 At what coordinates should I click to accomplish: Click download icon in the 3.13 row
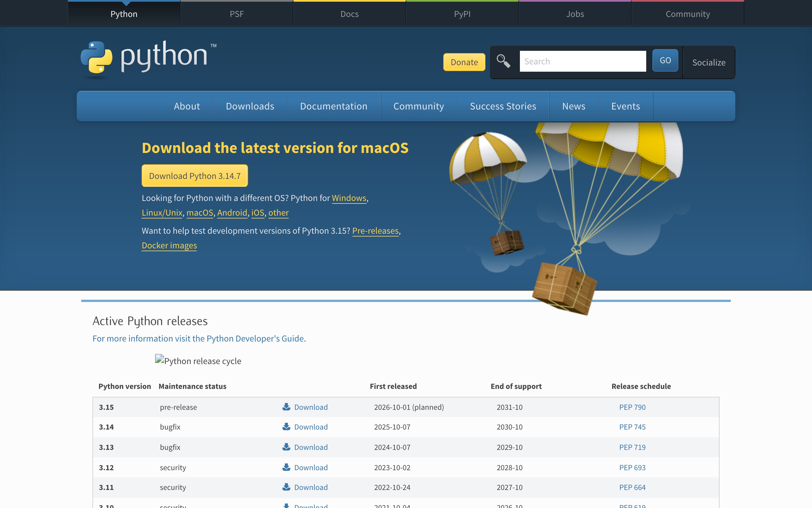(x=286, y=447)
